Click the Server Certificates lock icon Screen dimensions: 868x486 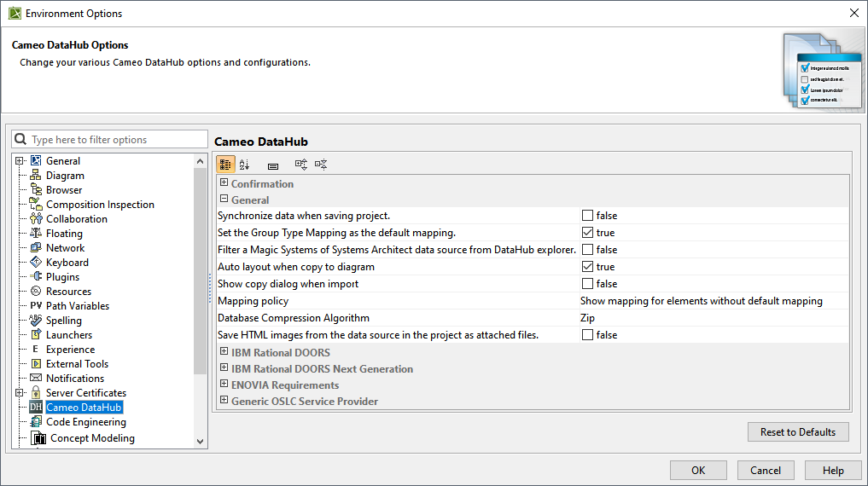pos(36,393)
